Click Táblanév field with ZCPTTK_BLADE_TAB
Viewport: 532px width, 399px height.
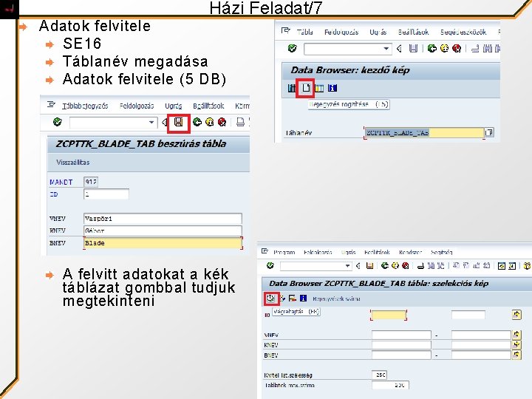pyautogui.click(x=424, y=133)
